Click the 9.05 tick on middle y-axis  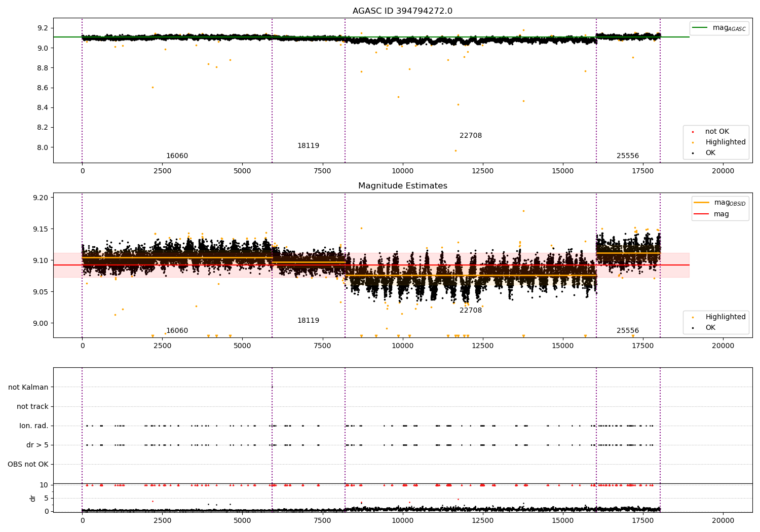tap(41, 292)
